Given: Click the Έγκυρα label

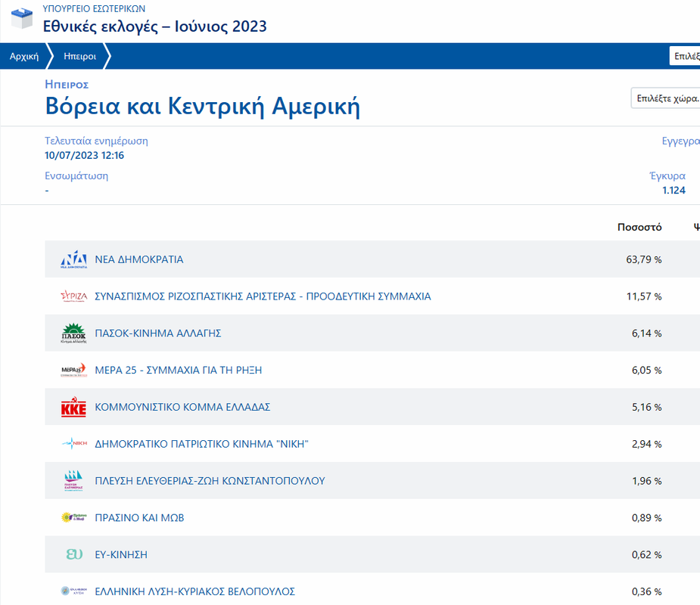Looking at the screenshot, I should tap(667, 175).
